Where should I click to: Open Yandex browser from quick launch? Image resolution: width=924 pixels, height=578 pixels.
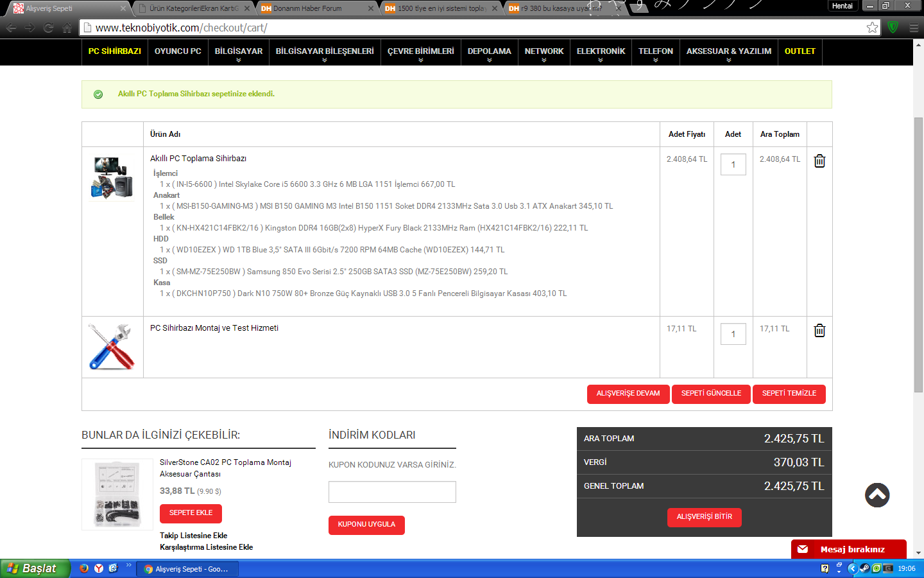coord(99,568)
